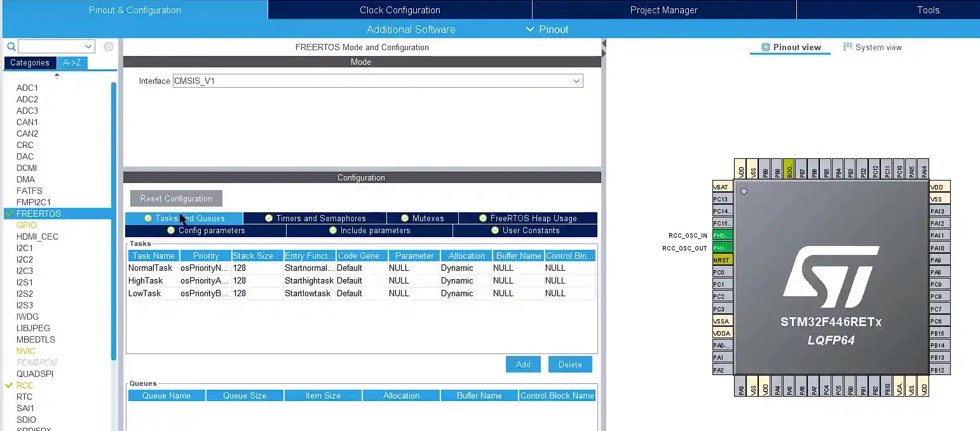Switch the peripheral list to Categories view
Viewport: 980px width, 431px height.
pos(29,63)
